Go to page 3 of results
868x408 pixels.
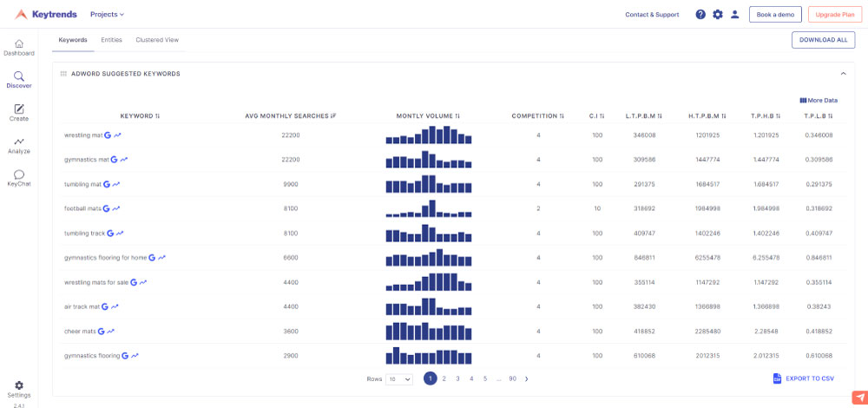tap(457, 378)
